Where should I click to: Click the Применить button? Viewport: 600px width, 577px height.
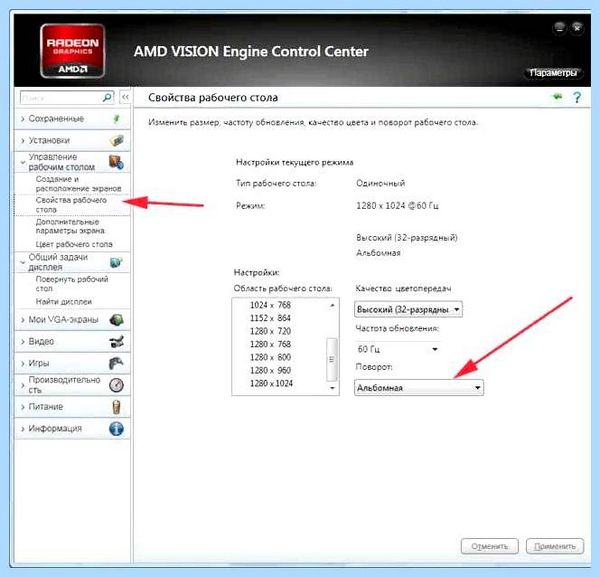[x=555, y=546]
